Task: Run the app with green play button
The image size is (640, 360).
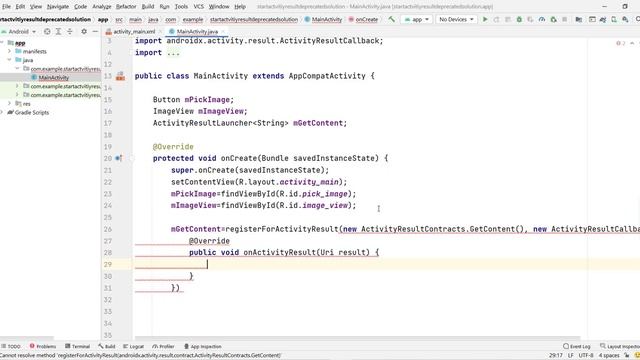Action: click(485, 19)
